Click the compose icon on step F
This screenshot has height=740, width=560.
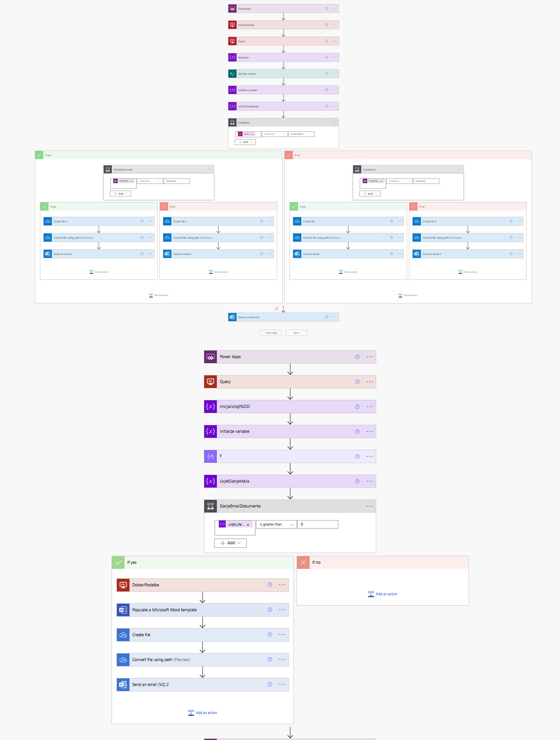(210, 457)
